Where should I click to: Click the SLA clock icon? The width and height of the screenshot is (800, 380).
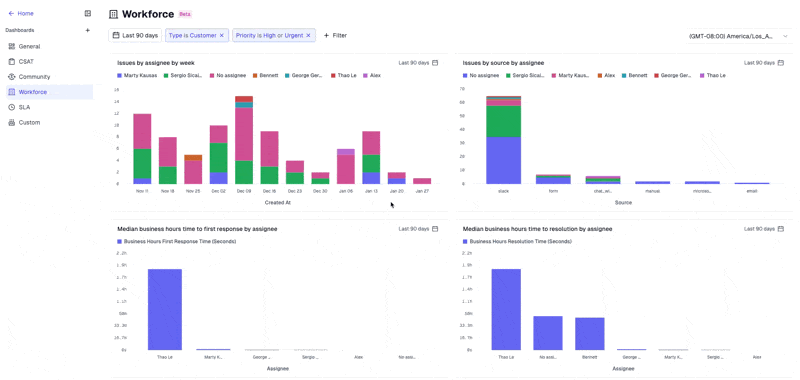tap(12, 108)
